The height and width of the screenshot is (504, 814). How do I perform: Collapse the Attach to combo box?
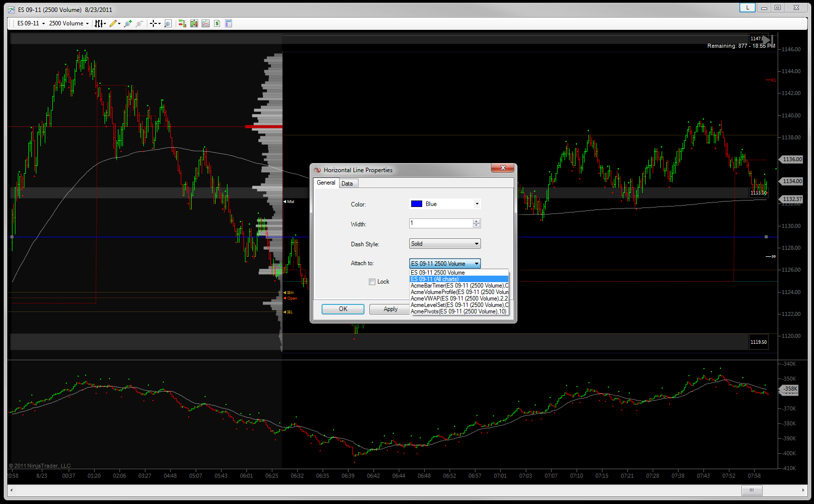coord(445,264)
